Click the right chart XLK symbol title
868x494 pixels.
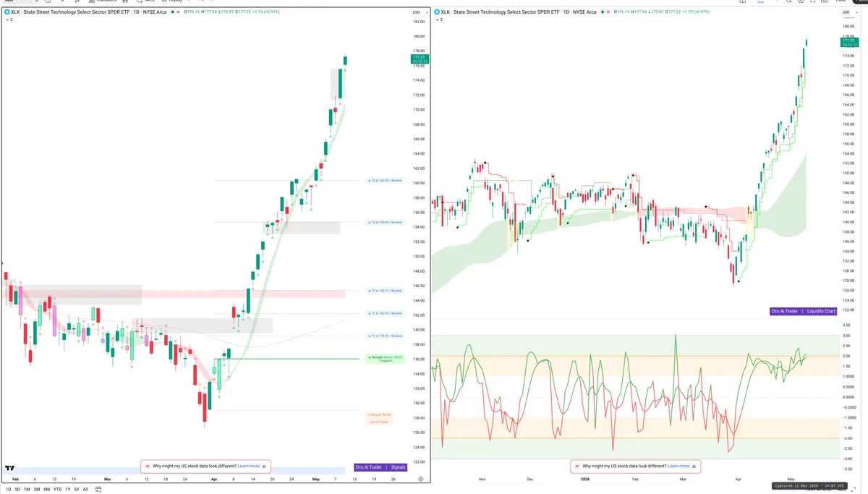coord(519,12)
